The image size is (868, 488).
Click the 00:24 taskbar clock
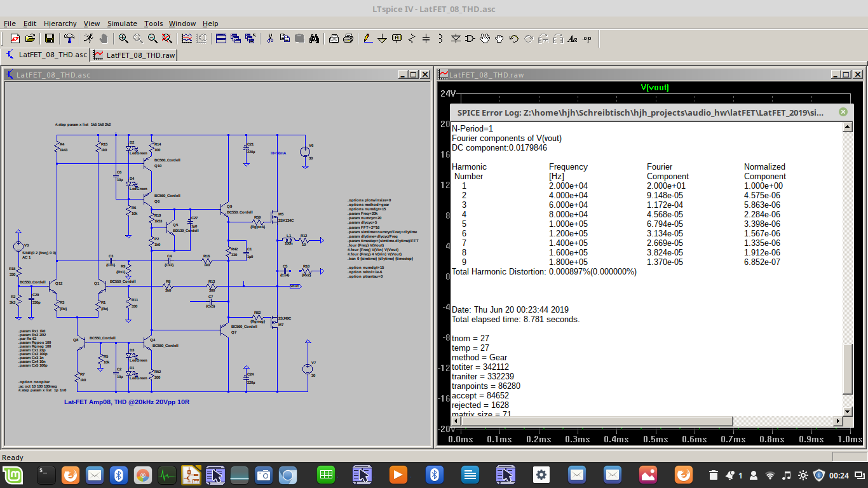click(x=839, y=475)
